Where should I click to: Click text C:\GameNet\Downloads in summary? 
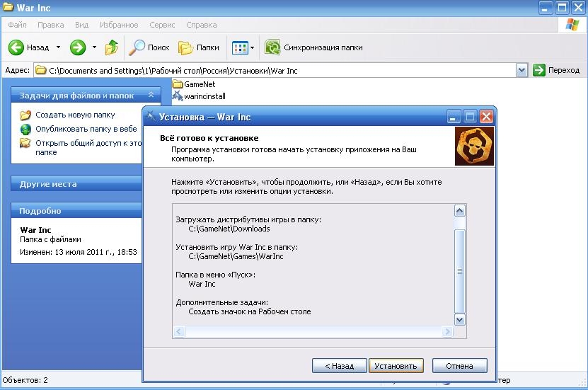[x=229, y=229]
